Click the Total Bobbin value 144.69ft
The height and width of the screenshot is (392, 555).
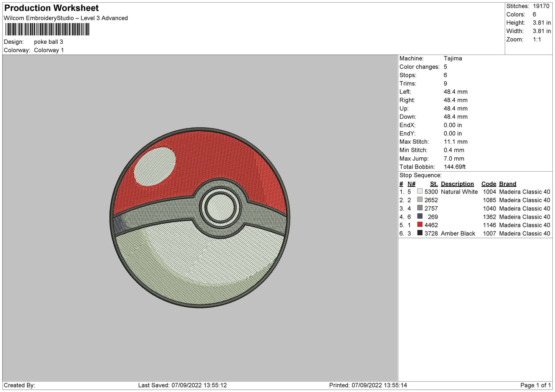point(454,167)
